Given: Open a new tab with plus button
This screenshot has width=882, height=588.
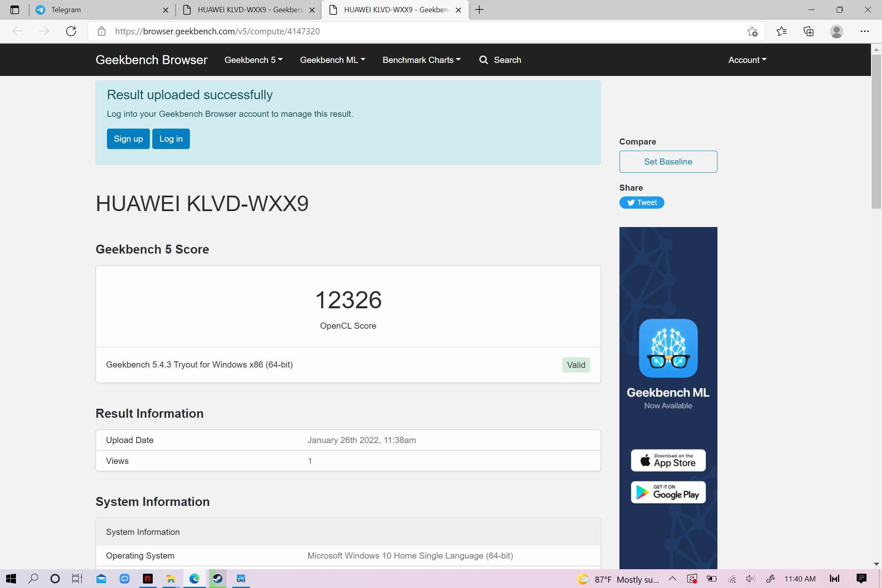Looking at the screenshot, I should 479,10.
